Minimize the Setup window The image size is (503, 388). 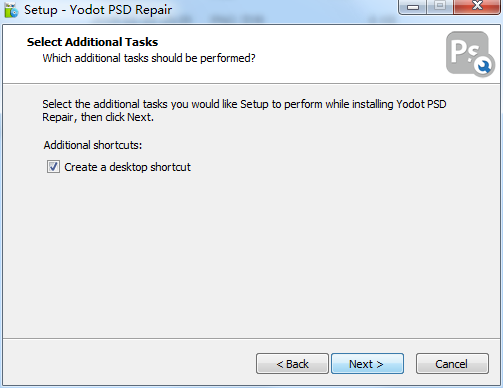(x=413, y=7)
